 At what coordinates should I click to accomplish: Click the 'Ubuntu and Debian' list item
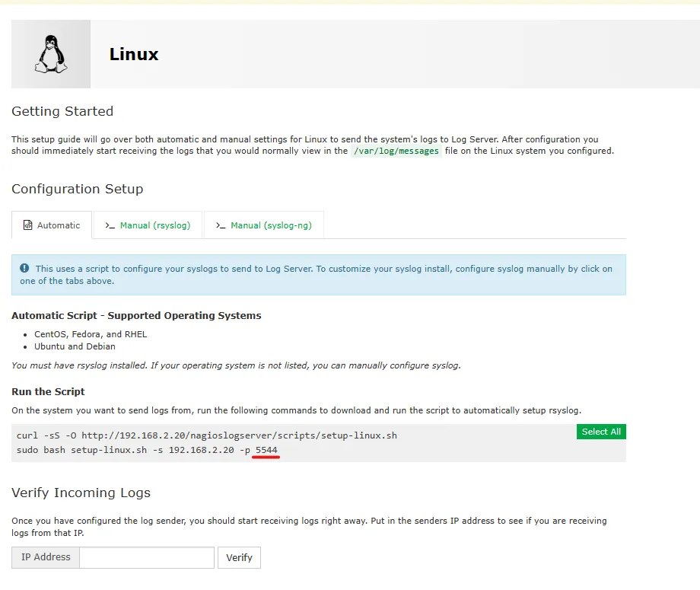75,346
